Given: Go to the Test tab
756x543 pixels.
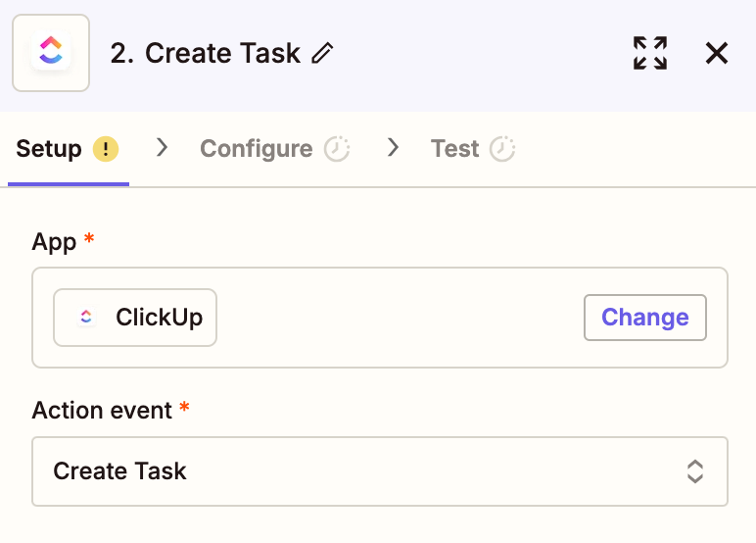Looking at the screenshot, I should tap(454, 149).
